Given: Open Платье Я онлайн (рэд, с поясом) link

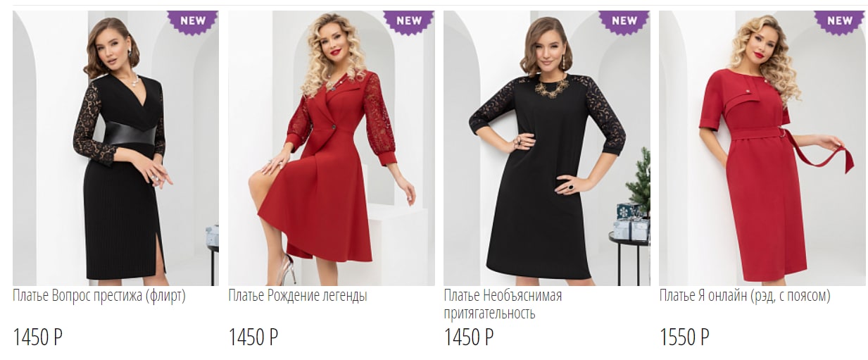Looking at the screenshot, I should pyautogui.click(x=745, y=296).
